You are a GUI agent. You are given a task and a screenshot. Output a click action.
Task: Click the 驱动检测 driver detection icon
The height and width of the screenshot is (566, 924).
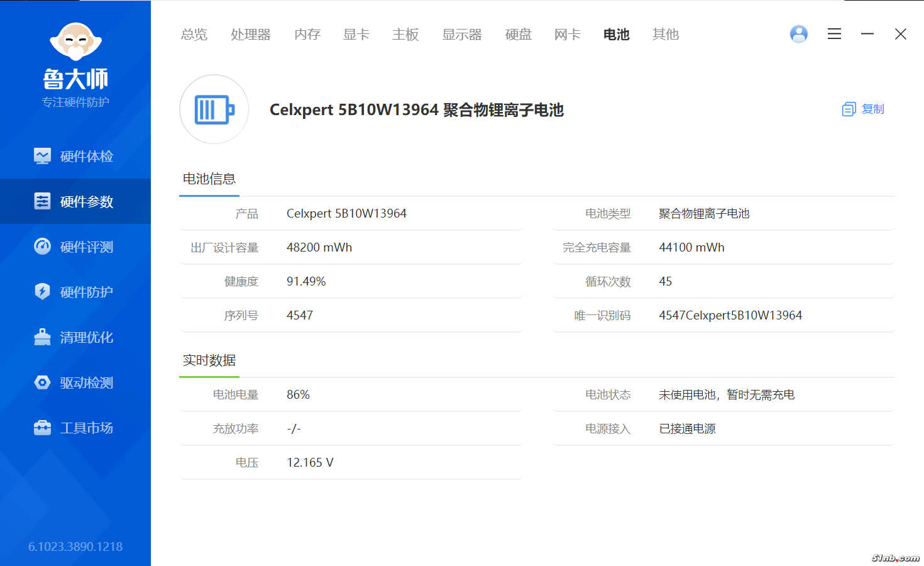42,382
